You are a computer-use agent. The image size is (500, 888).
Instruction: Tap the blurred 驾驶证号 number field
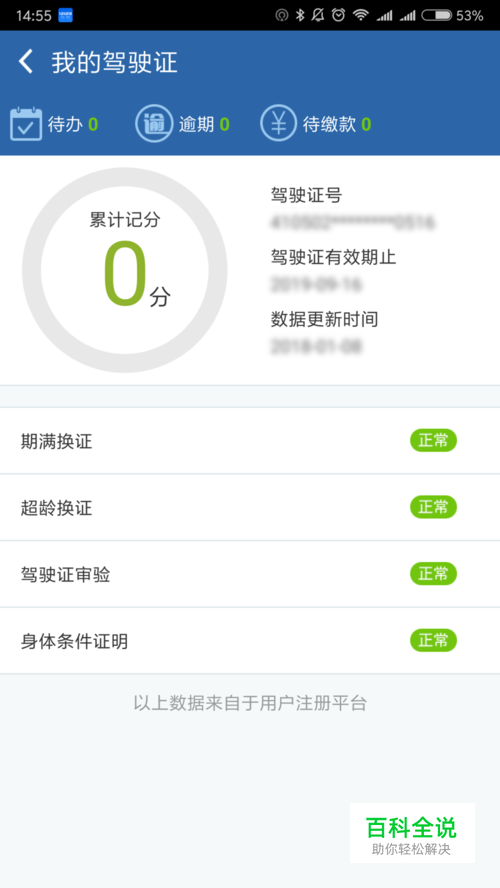353,222
